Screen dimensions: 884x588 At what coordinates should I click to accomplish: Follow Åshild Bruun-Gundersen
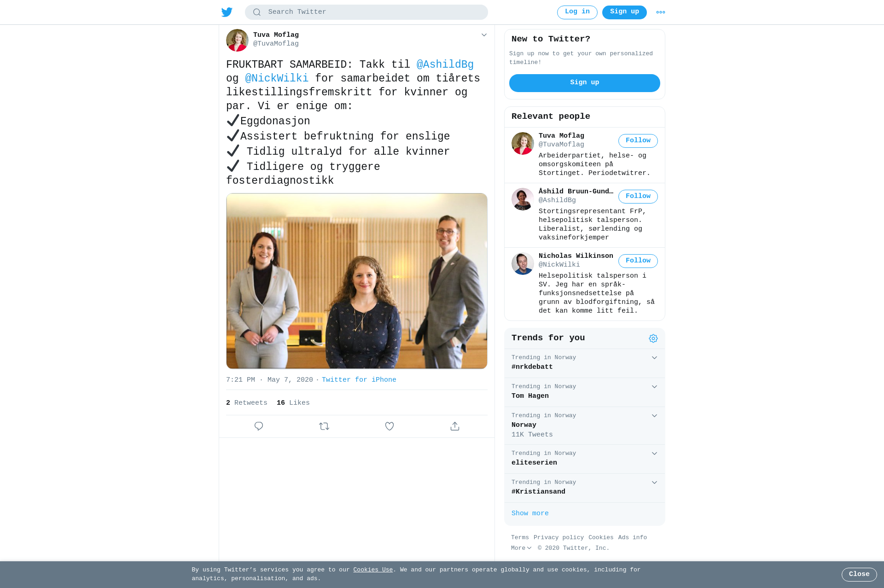[638, 197]
